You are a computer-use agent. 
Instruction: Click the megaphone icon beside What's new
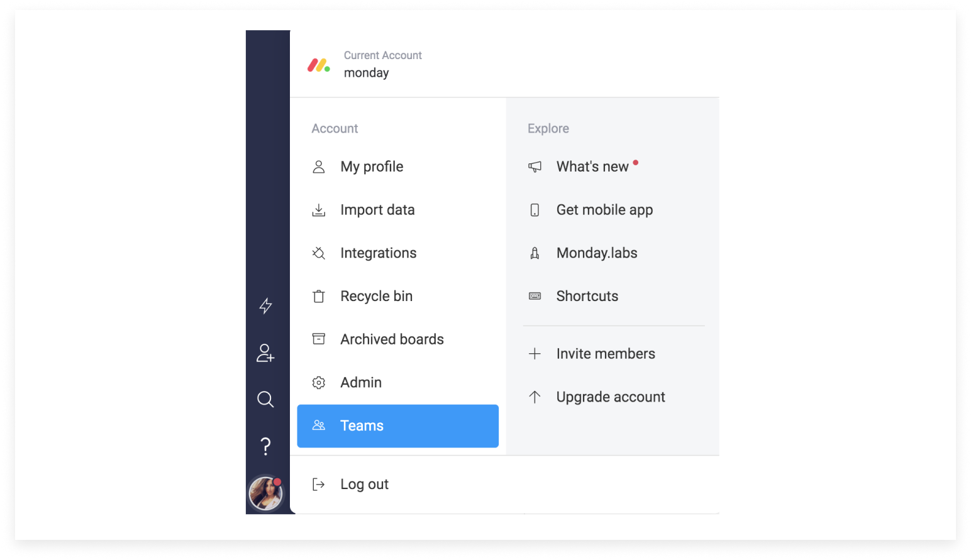(535, 167)
